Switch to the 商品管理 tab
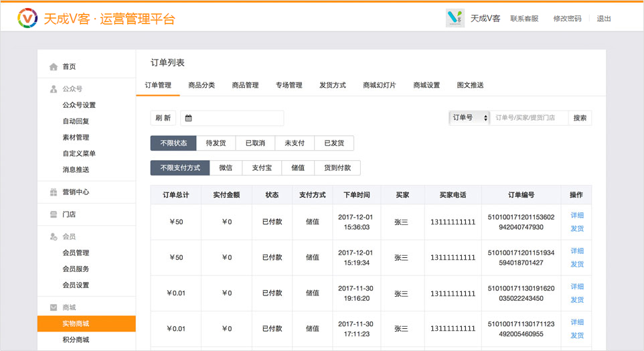 [245, 85]
